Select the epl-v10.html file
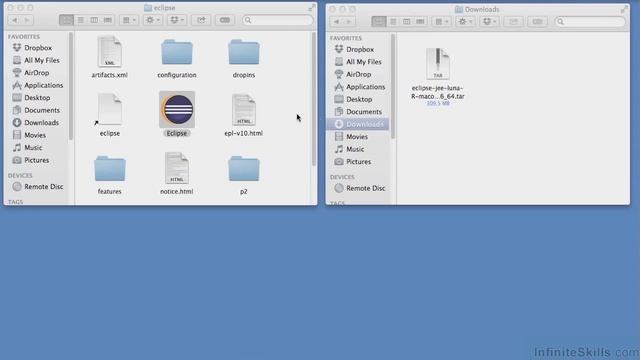The image size is (640, 360). [x=244, y=109]
